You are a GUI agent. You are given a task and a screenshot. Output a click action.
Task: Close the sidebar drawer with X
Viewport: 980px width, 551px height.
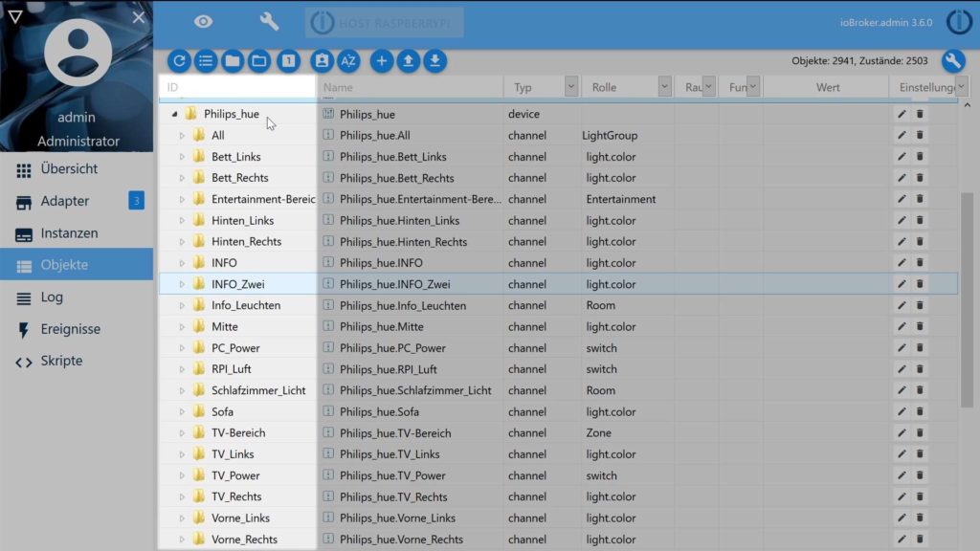tap(139, 17)
